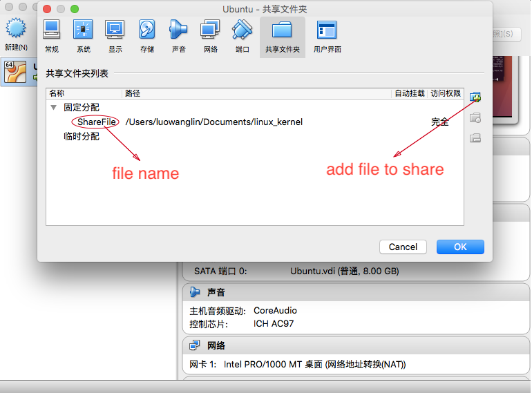This screenshot has width=532, height=393.
Task: Click the remove shared folder icon
Action: coord(475,137)
